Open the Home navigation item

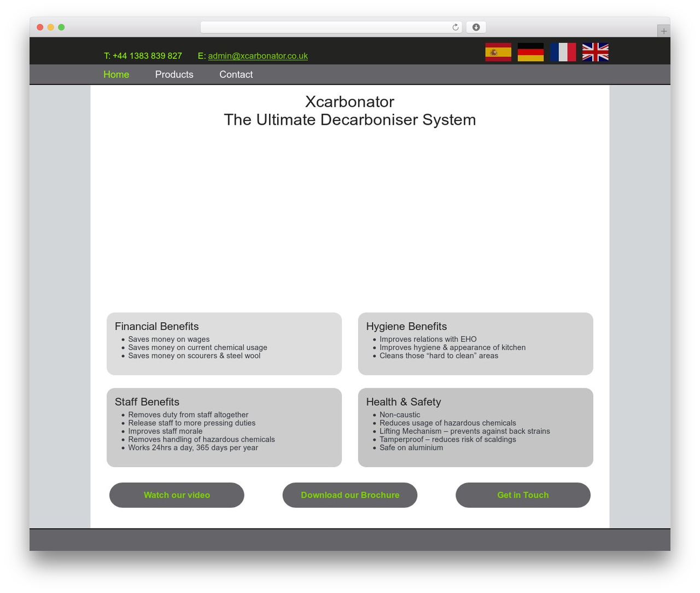[116, 74]
